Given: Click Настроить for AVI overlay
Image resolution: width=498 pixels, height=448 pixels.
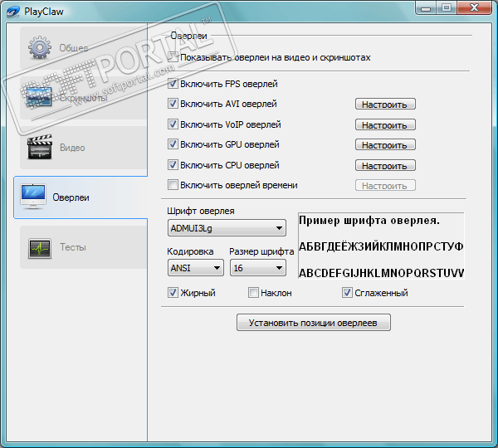Looking at the screenshot, I should (385, 104).
